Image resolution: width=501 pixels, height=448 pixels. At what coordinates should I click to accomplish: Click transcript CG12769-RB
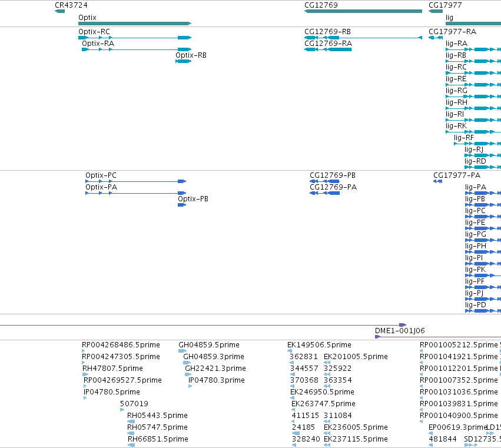tap(363, 38)
